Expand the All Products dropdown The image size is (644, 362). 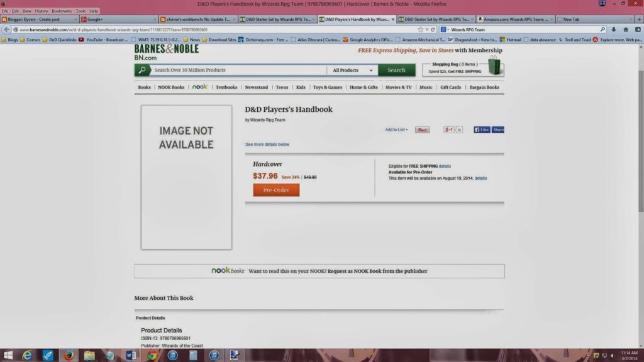click(x=352, y=70)
